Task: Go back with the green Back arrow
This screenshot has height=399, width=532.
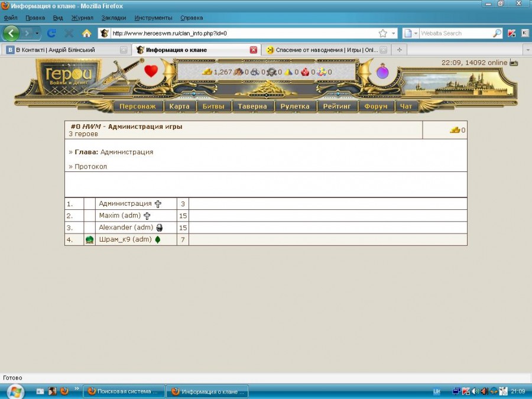Action: (11, 33)
